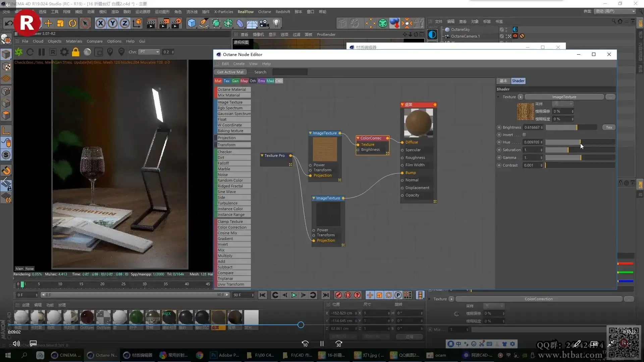Click the Tex button beside Brightness
The image size is (644, 362).
609,127
